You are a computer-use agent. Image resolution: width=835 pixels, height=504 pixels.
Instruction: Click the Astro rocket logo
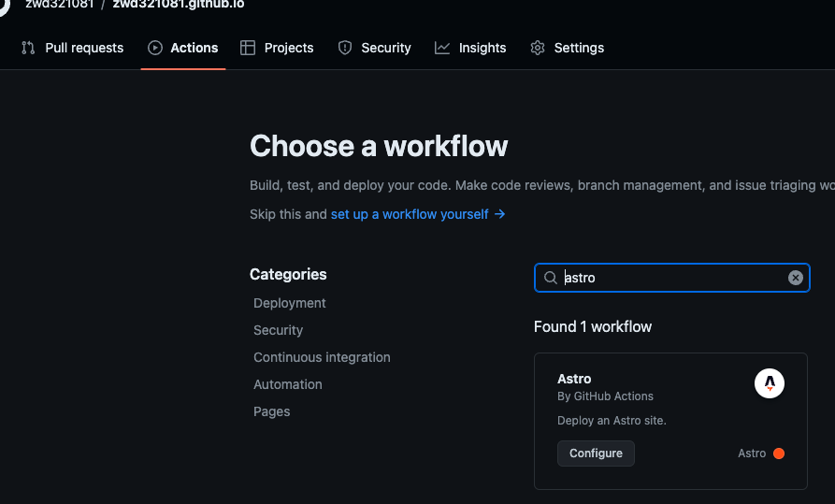[770, 383]
